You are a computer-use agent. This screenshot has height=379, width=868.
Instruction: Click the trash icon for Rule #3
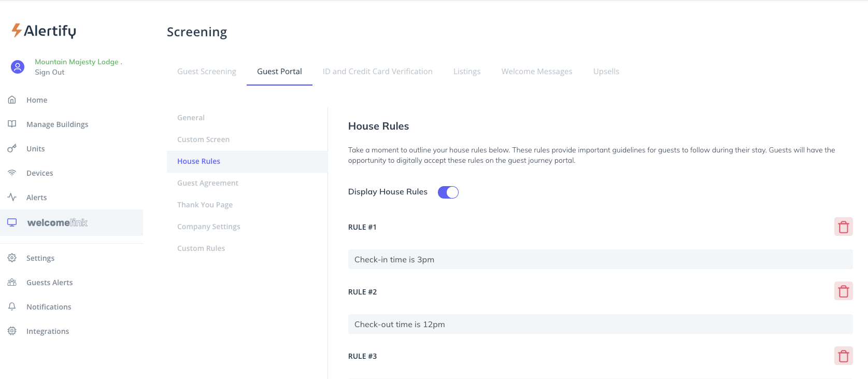(x=843, y=356)
